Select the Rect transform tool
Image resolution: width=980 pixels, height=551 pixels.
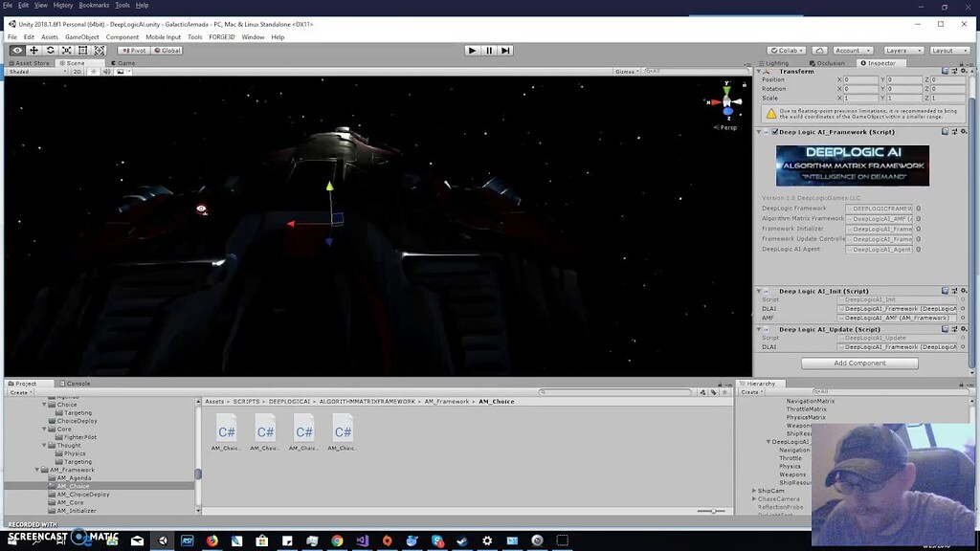[x=82, y=50]
